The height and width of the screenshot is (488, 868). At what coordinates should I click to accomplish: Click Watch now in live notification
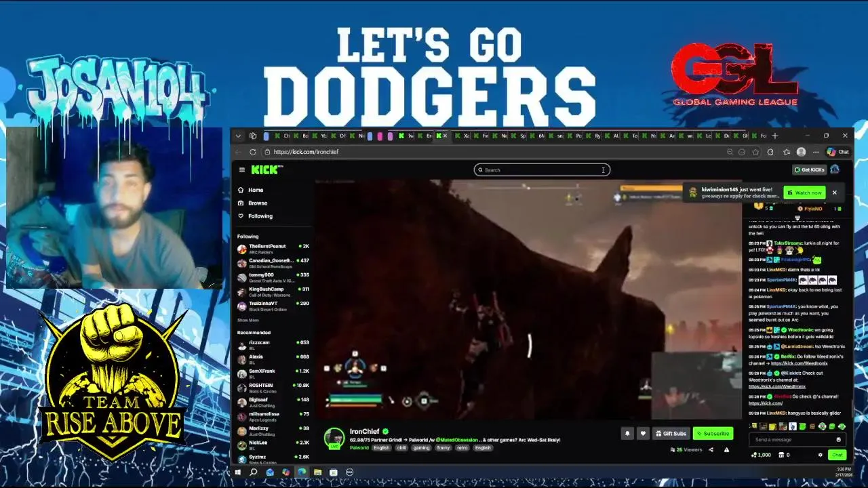point(804,192)
